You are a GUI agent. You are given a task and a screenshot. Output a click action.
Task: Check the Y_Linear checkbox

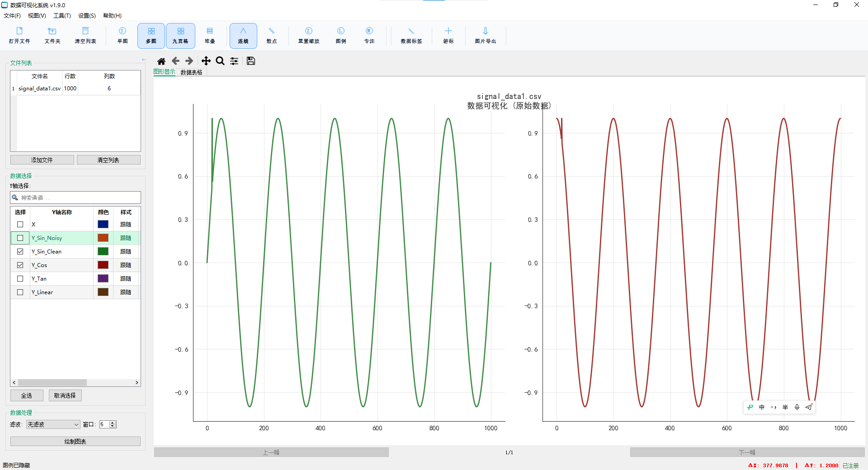pos(20,292)
